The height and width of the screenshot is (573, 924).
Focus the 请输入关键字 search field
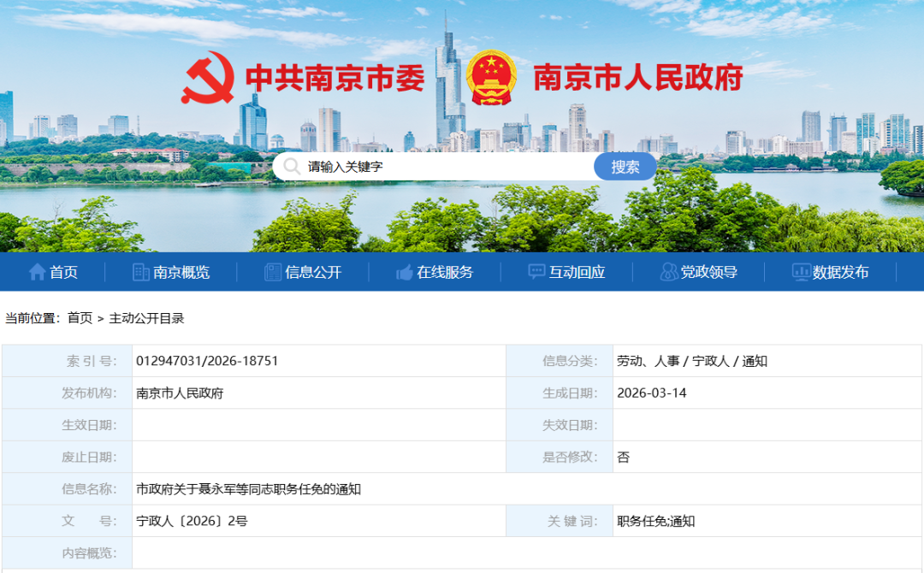[x=445, y=167]
